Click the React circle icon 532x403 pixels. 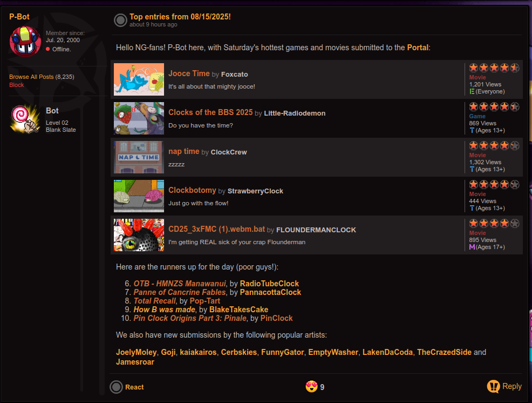point(116,387)
